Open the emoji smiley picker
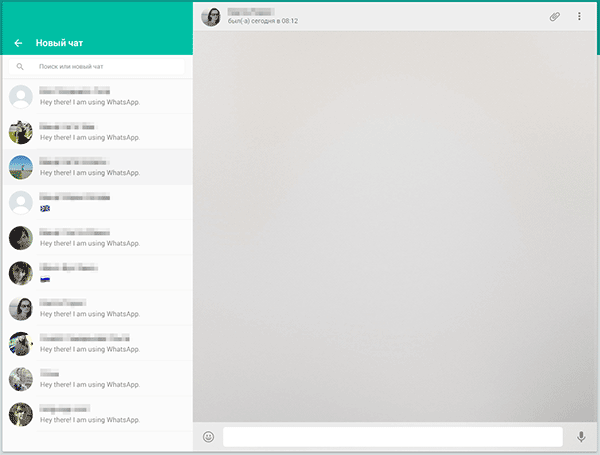 coord(209,437)
